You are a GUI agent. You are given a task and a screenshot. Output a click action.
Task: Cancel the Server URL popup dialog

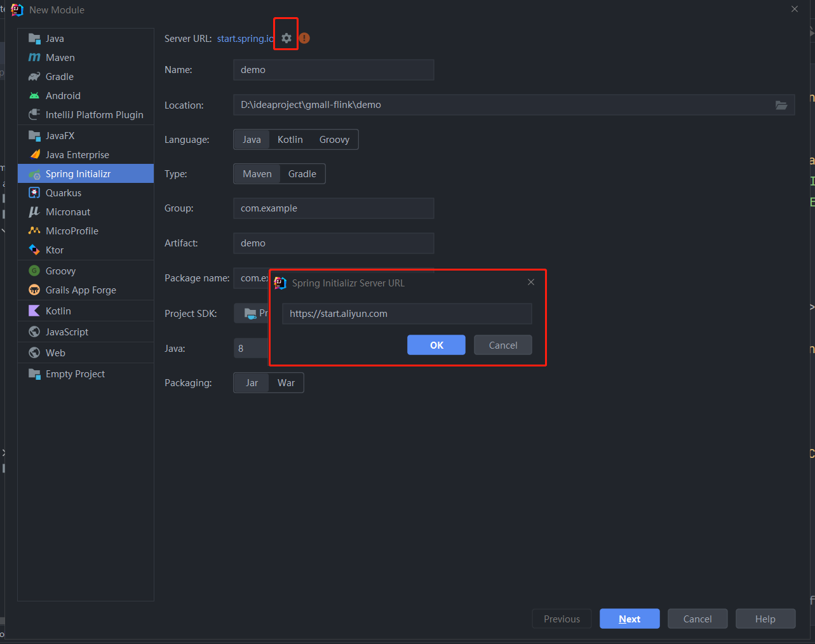coord(503,345)
